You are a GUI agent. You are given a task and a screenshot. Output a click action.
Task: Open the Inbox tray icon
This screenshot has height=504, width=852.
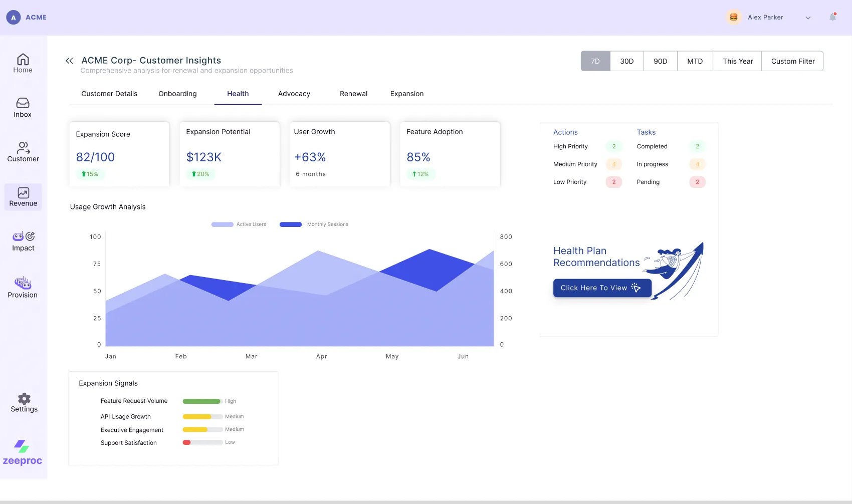23,103
